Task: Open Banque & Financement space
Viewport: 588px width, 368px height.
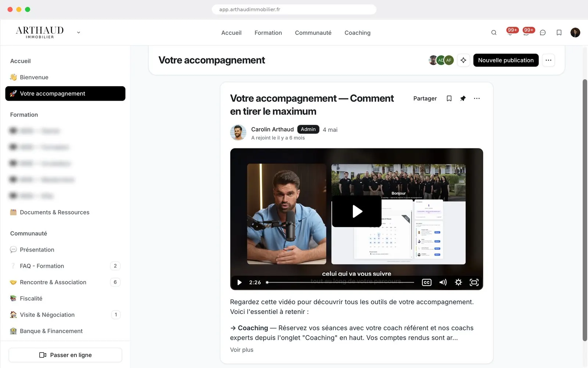Action: coord(65,331)
